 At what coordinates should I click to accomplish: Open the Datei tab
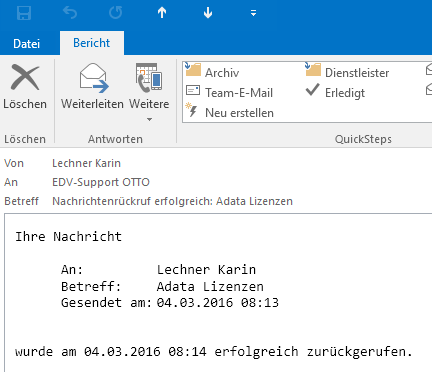click(26, 44)
